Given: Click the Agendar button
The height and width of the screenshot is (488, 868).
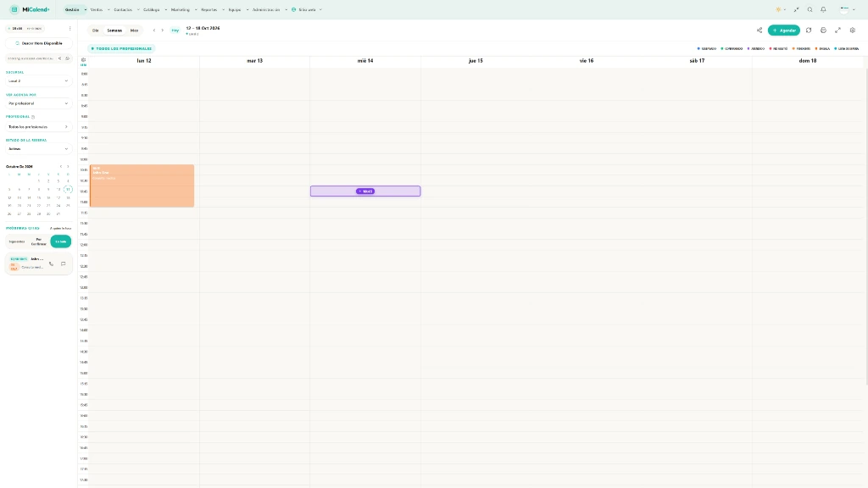Looking at the screenshot, I should (x=784, y=30).
